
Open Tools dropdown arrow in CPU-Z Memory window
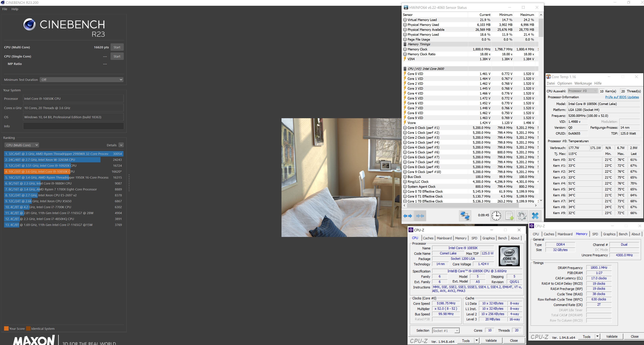point(597,337)
